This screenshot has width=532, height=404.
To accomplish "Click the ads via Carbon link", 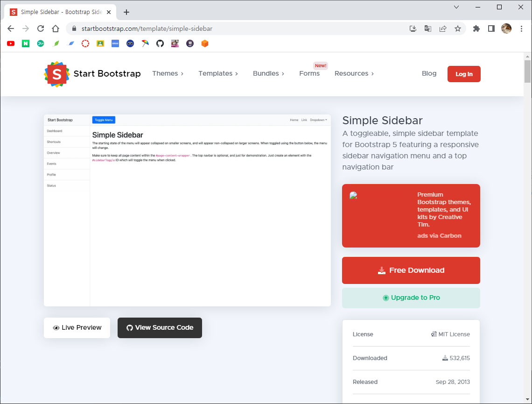I will [x=440, y=235].
